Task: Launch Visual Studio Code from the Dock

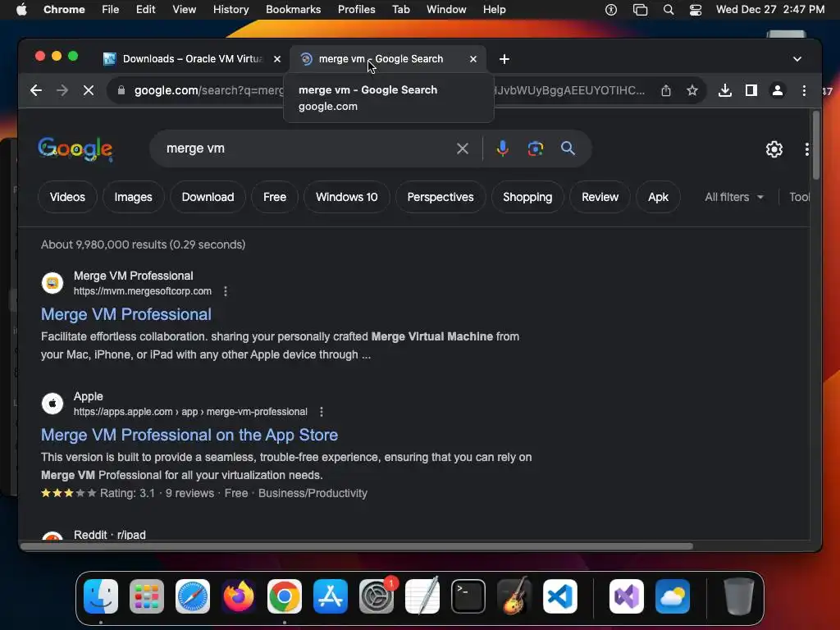Action: point(559,596)
